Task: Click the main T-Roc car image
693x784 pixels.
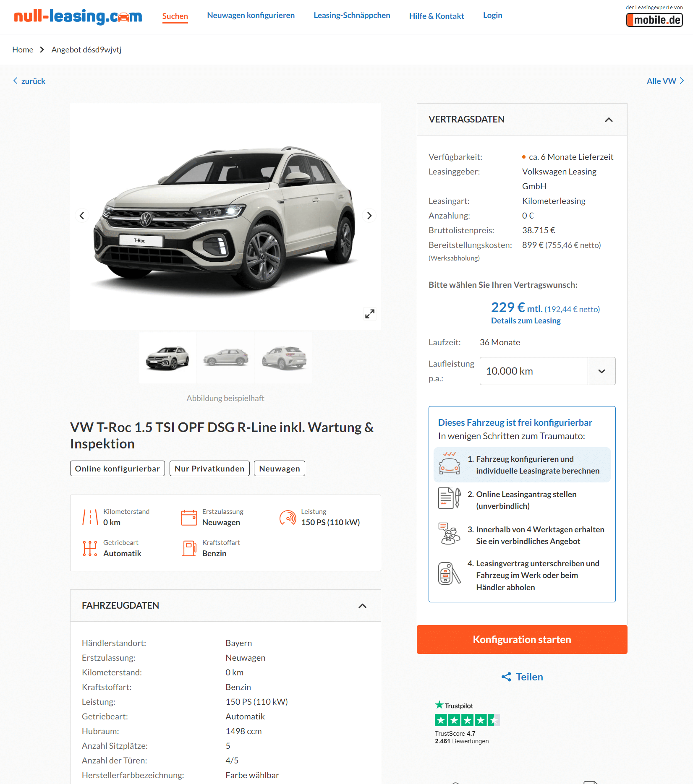Action: coord(225,216)
